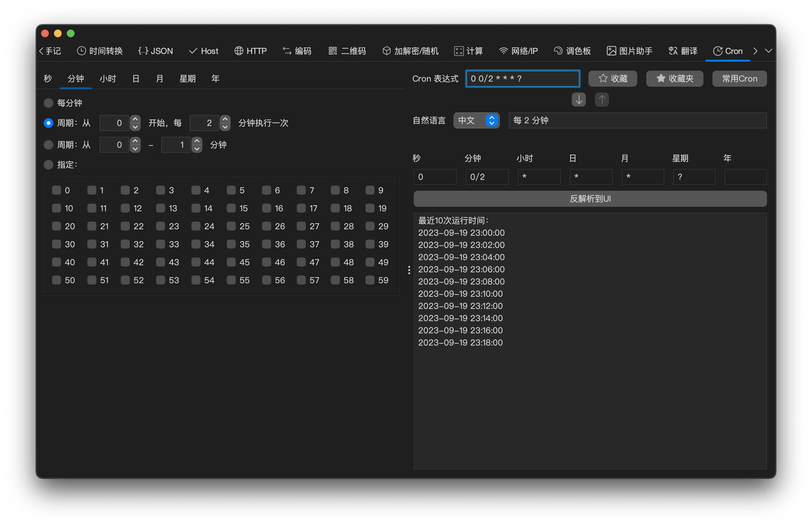Expand the toolbar overflow chevron
Image resolution: width=812 pixels, height=526 pixels.
point(769,51)
